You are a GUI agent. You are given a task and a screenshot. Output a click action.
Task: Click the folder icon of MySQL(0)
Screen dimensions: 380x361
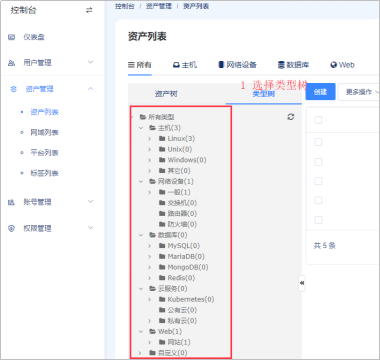[162, 246]
